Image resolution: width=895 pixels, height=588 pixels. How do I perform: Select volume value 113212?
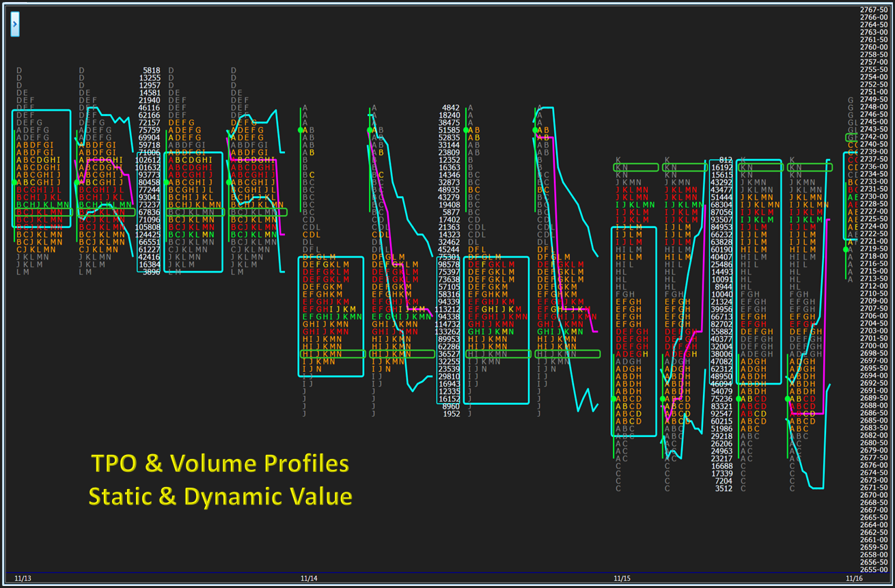pyautogui.click(x=447, y=309)
